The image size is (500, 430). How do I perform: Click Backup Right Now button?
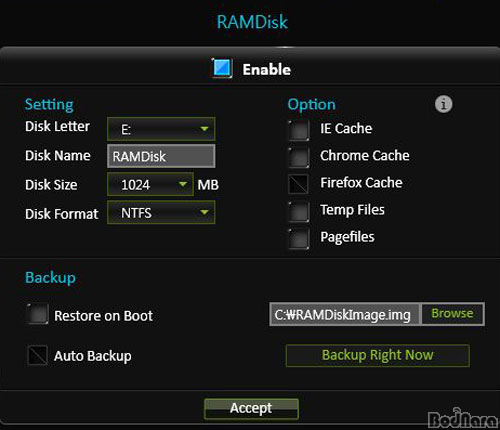pyautogui.click(x=378, y=355)
